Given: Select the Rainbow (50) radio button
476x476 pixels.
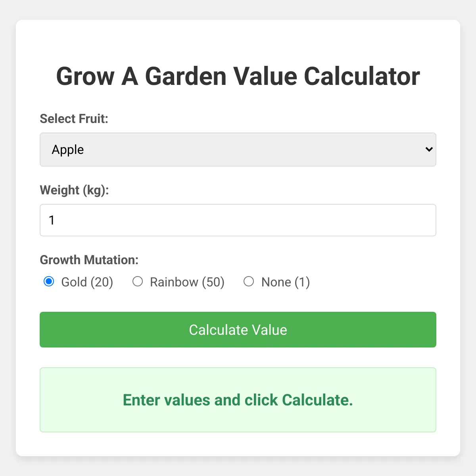Looking at the screenshot, I should pos(138,282).
